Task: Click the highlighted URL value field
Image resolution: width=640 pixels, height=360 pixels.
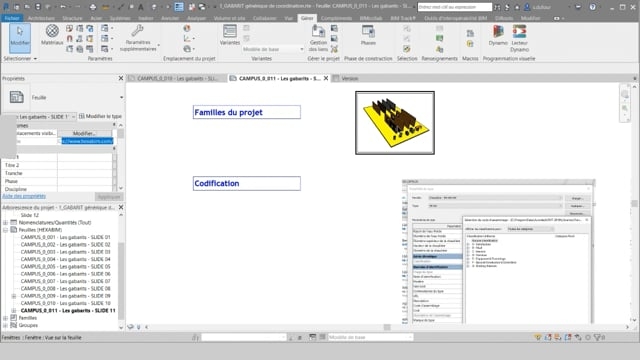Action: click(x=87, y=141)
